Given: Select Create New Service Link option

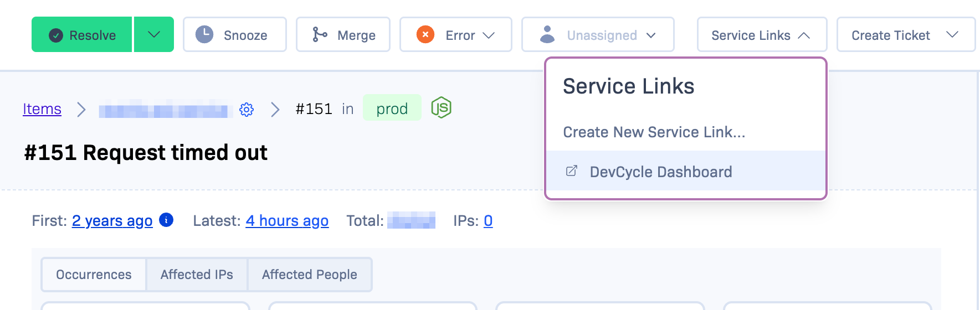Looking at the screenshot, I should click(654, 132).
